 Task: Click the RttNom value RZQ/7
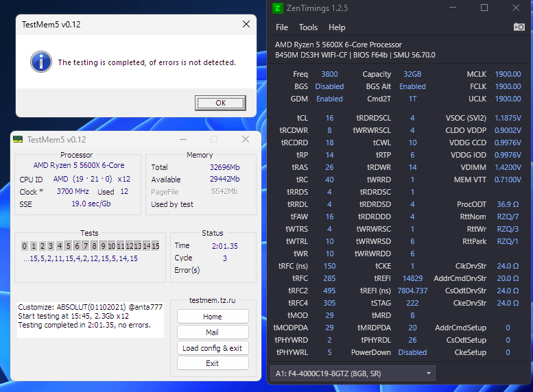[508, 217]
